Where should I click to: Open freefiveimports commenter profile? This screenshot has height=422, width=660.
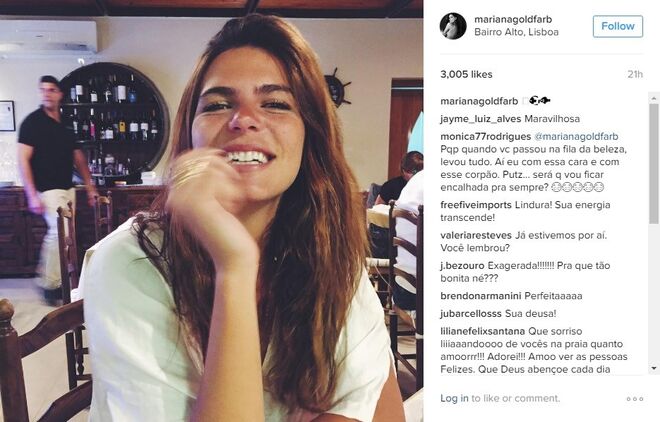(476, 205)
